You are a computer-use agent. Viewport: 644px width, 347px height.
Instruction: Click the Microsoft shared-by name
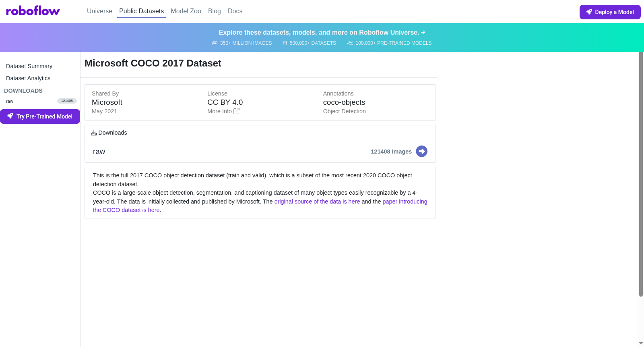click(x=107, y=102)
